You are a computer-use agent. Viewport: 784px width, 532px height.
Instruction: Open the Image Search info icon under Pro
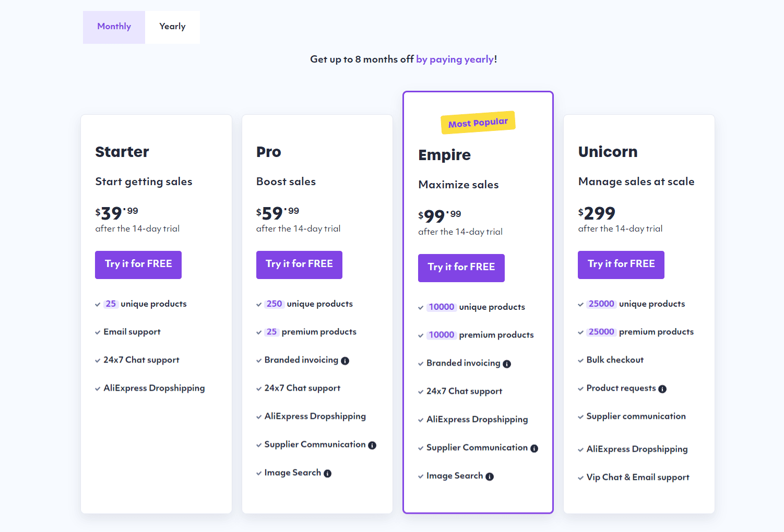tap(328, 473)
